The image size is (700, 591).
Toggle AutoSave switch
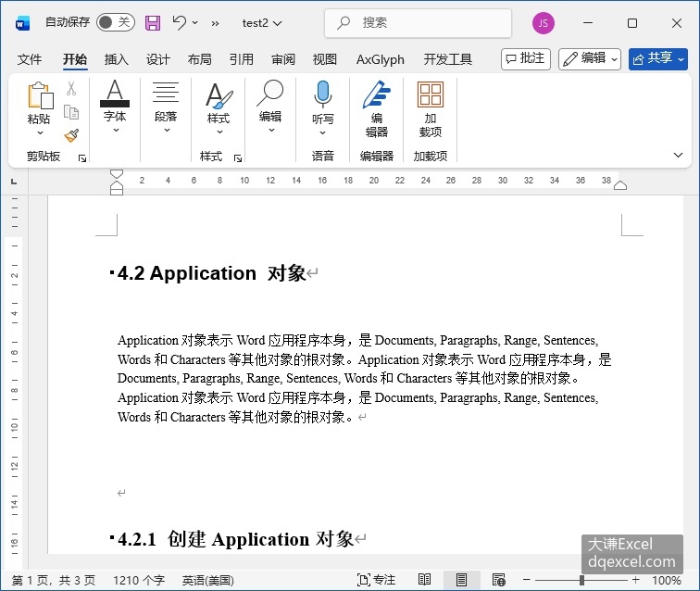pyautogui.click(x=115, y=22)
